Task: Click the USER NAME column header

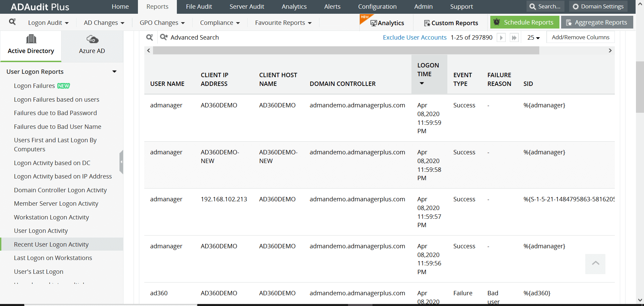Action: point(167,84)
